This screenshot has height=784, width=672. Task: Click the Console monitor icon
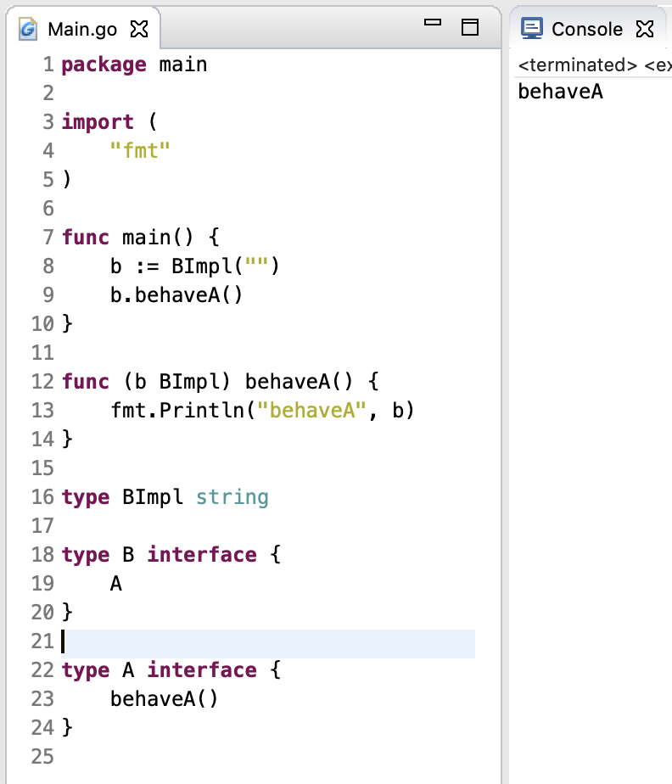coord(532,29)
